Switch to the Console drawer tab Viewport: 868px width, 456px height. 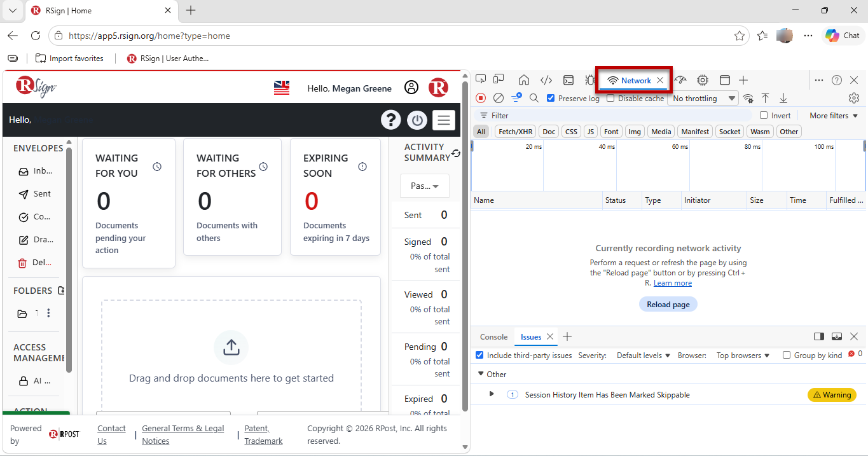click(493, 336)
